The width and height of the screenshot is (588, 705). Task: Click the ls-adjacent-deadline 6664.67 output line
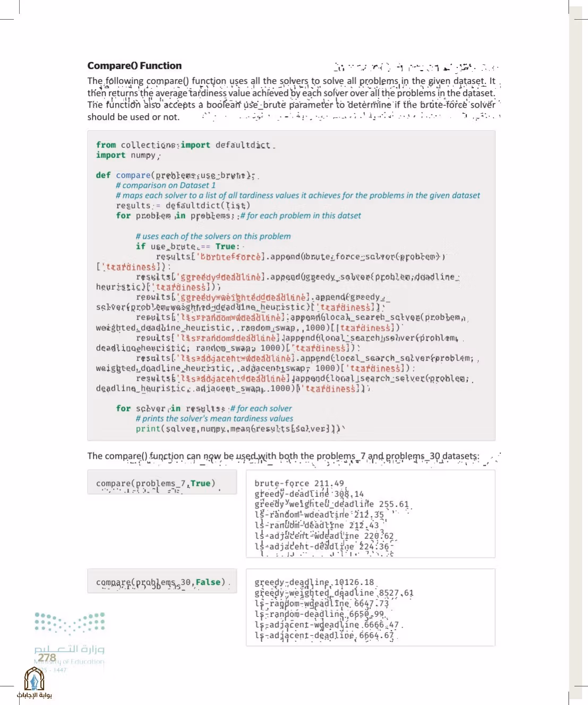coord(324,635)
